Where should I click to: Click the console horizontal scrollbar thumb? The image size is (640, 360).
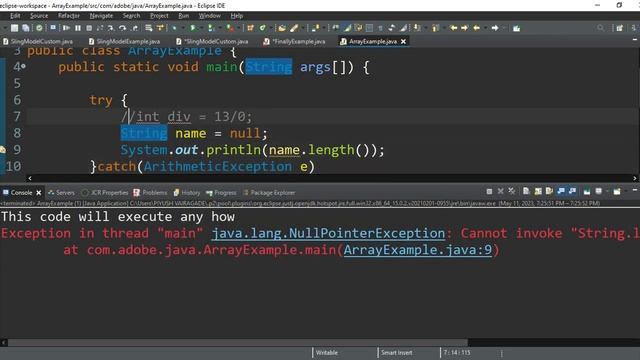[238, 342]
